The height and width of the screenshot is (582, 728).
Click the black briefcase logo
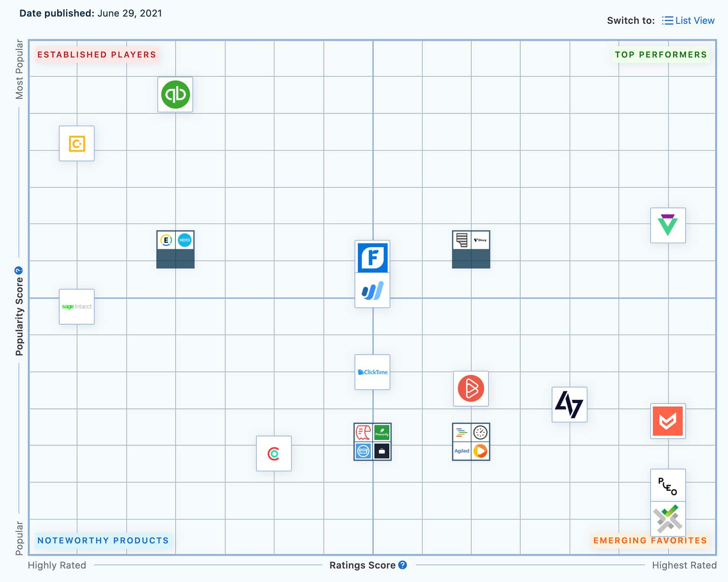click(x=382, y=451)
